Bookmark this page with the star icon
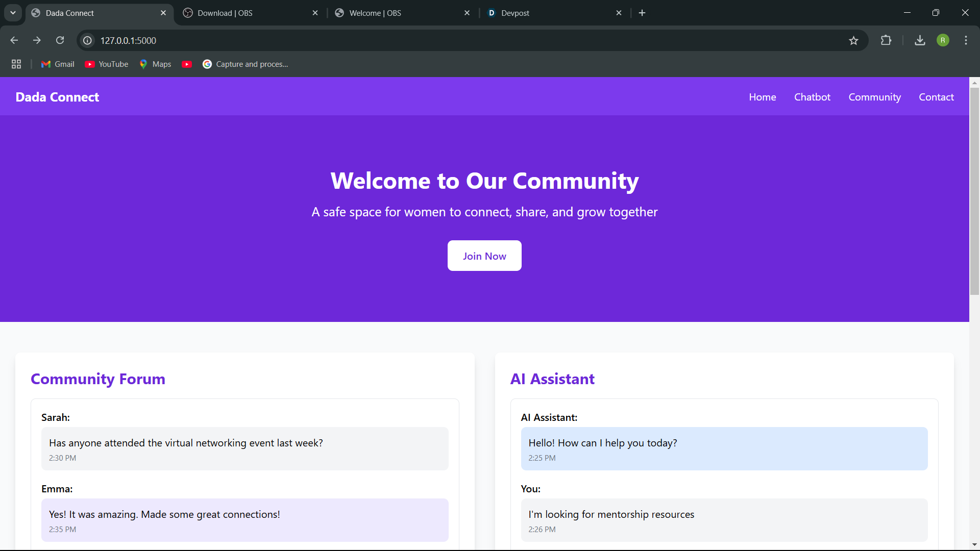The height and width of the screenshot is (551, 980). pos(853,40)
